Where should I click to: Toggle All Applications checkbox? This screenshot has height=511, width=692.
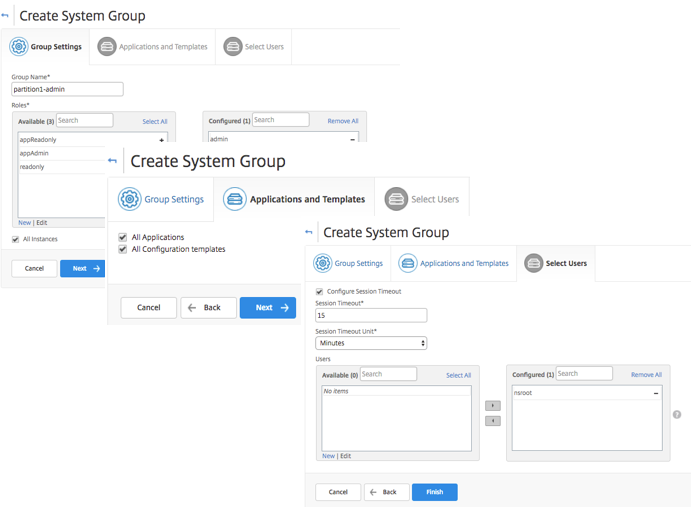(x=123, y=237)
